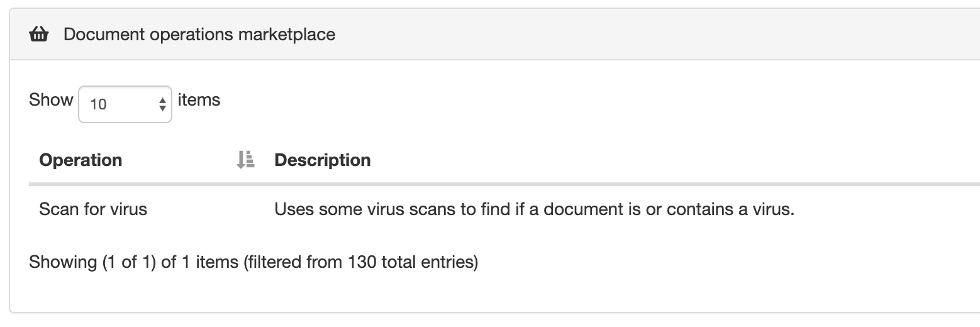Screen dimensions: 980x327
Task: Open the items-per-page dropdown
Action: click(125, 104)
